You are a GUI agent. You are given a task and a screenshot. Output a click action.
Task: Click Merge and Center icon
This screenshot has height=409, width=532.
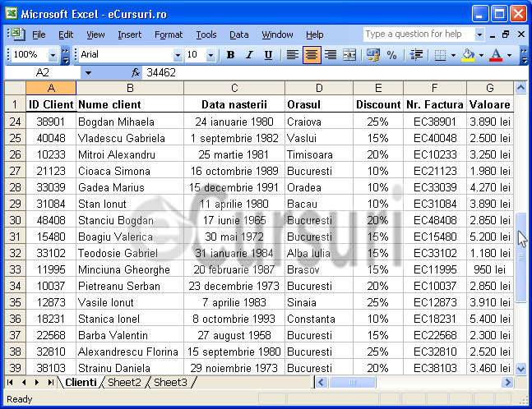coord(349,54)
